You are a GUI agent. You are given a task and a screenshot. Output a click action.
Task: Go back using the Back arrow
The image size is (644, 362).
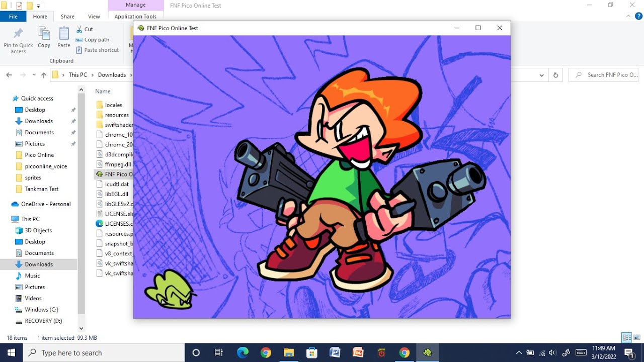point(9,75)
